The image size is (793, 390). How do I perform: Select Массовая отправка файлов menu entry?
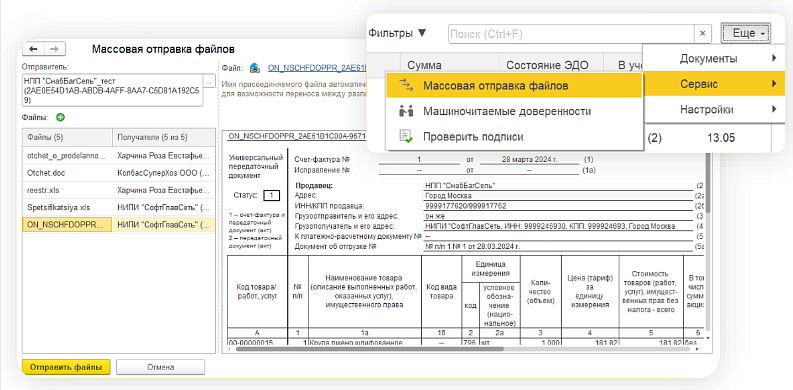click(x=513, y=85)
